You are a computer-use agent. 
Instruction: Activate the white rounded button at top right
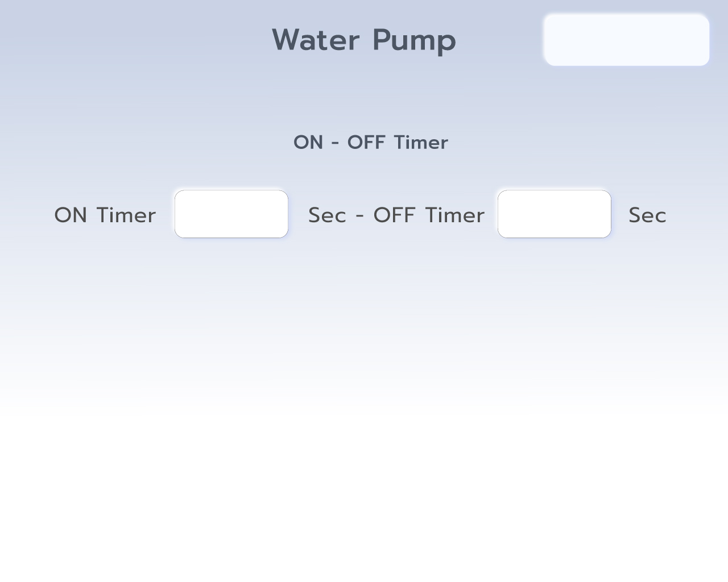(x=626, y=40)
